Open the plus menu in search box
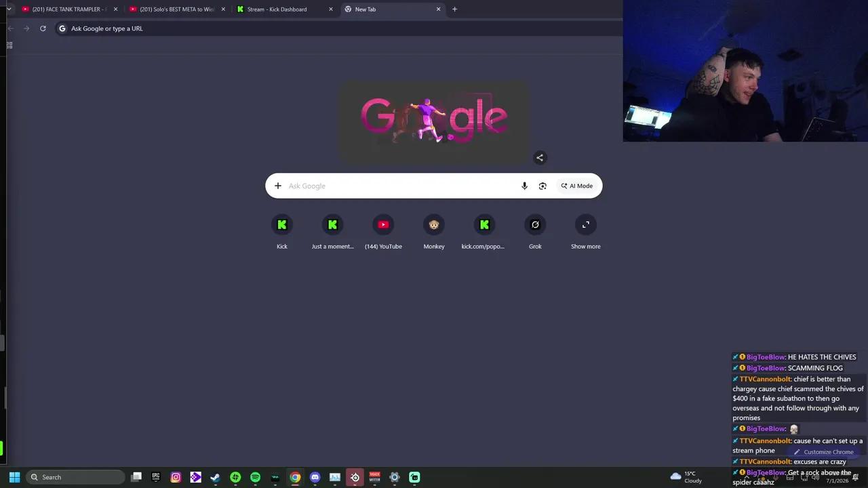Viewport: 868px width, 488px height. pos(277,186)
